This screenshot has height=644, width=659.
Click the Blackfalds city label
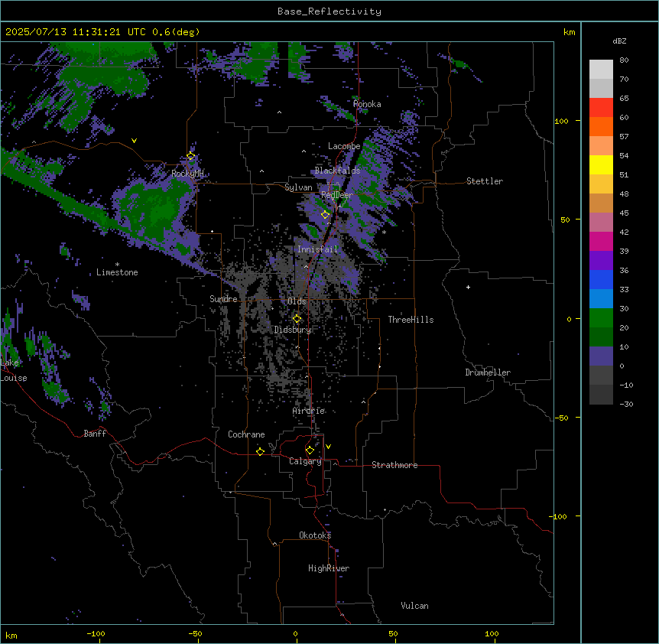(x=337, y=171)
